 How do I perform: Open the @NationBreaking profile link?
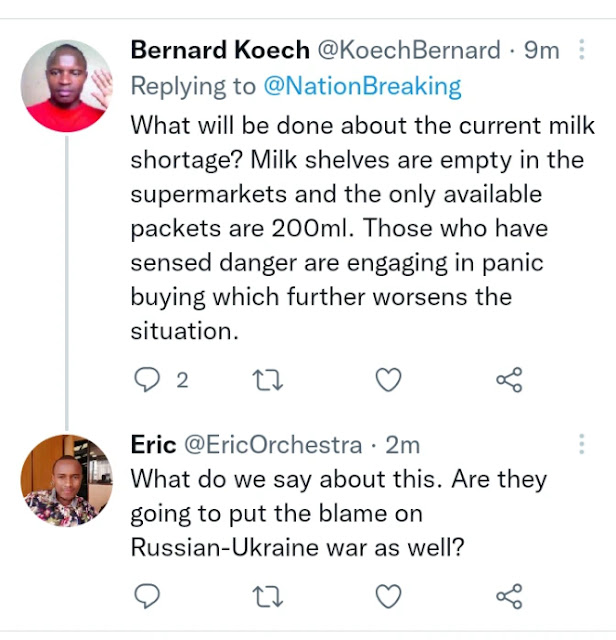coord(362,87)
